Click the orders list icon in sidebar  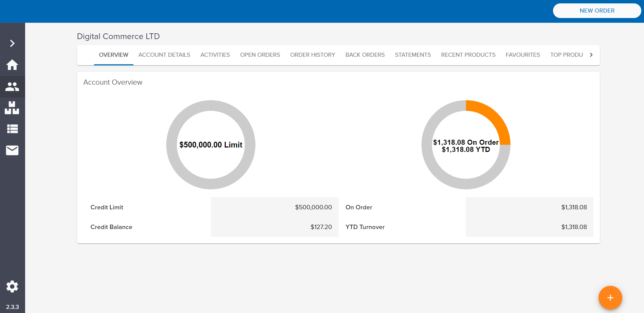click(x=12, y=129)
